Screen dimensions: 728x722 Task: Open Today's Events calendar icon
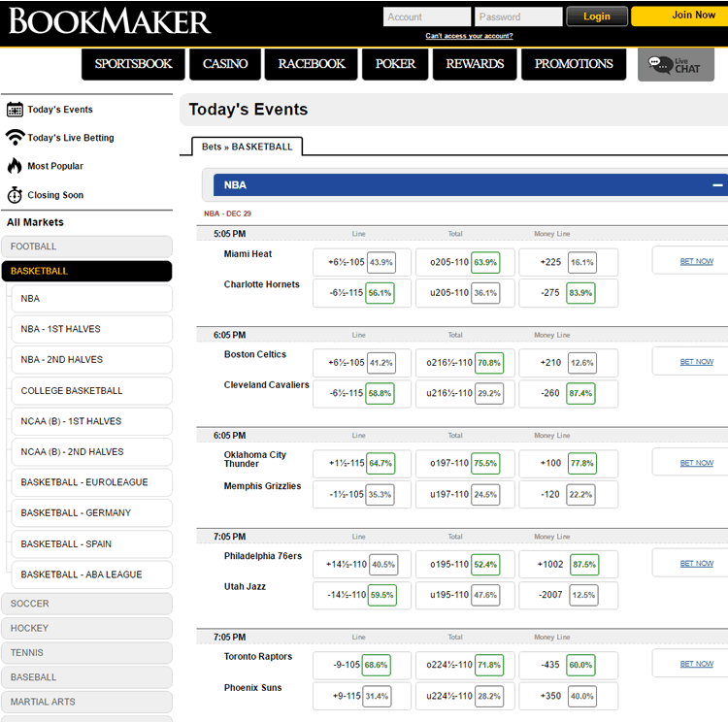pyautogui.click(x=15, y=110)
